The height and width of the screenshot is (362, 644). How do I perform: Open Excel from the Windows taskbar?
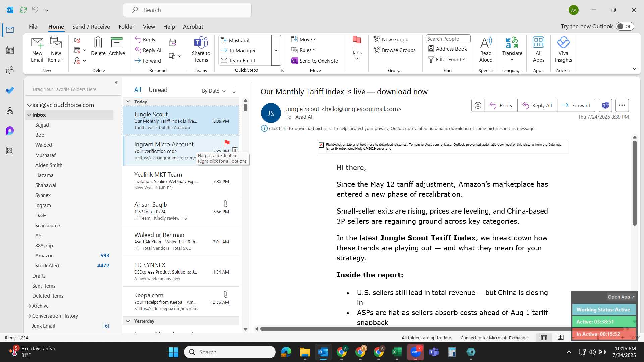[x=397, y=352]
